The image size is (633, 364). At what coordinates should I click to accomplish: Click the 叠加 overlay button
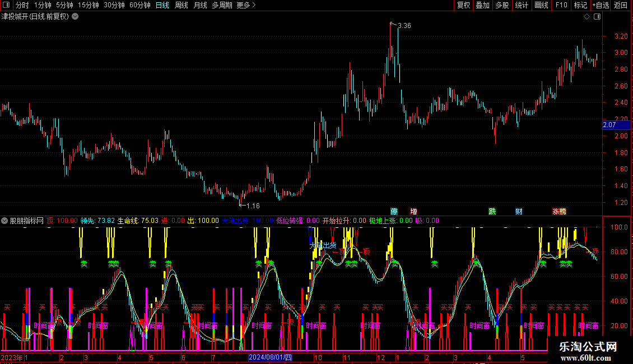click(483, 5)
